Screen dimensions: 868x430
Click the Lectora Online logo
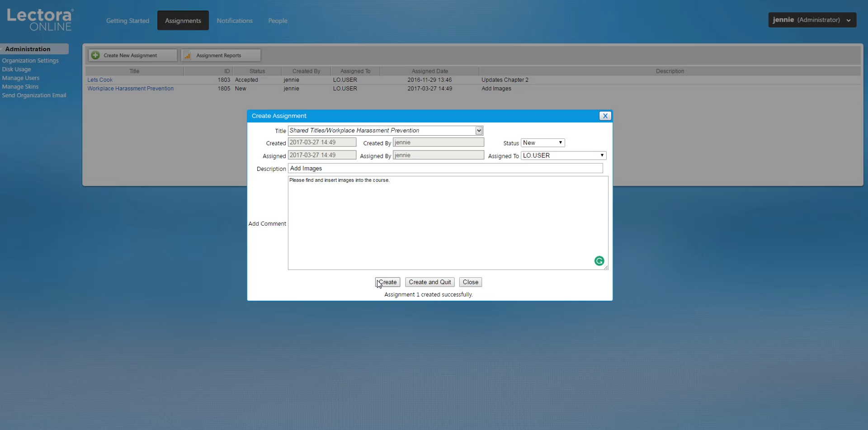coord(40,20)
